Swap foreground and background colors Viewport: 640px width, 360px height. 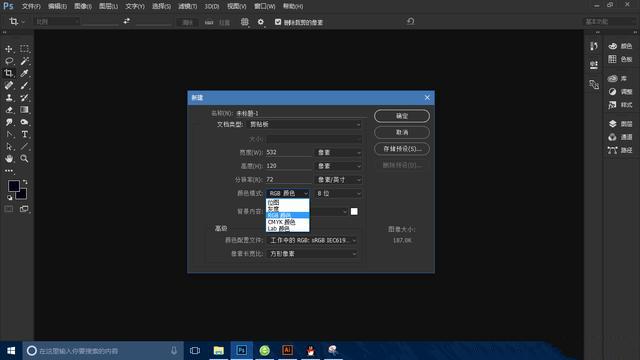pyautogui.click(x=25, y=182)
